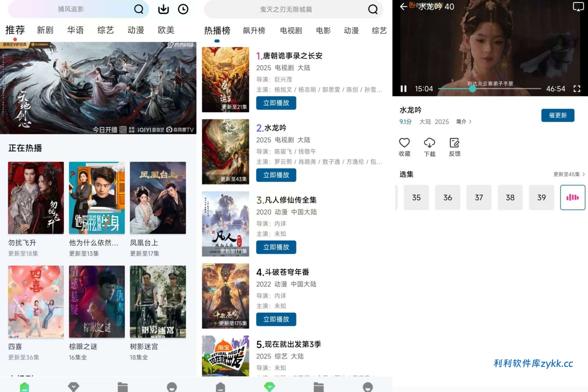
Task: Tap the search magnifier in 捕风追影 bar
Action: click(139, 9)
